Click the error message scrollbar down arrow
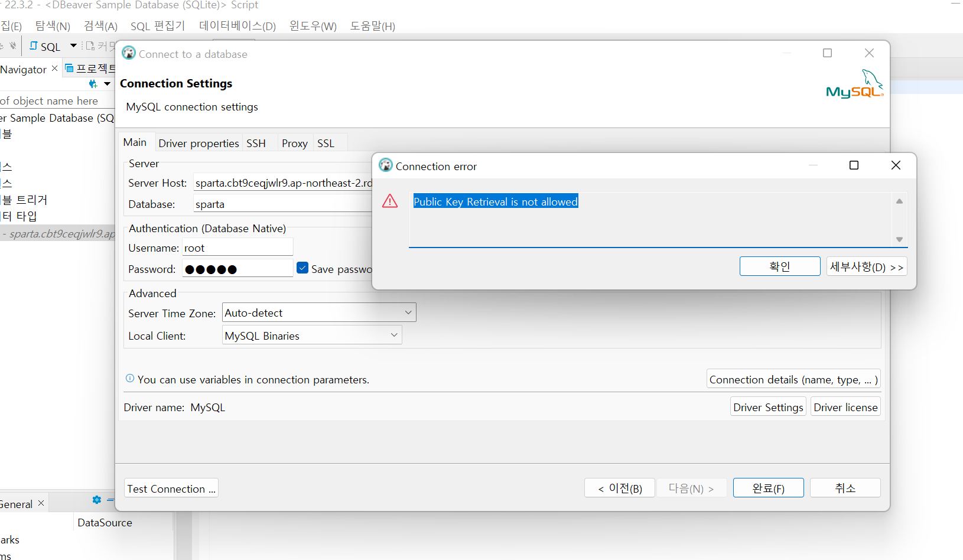The width and height of the screenshot is (963, 560). coord(899,239)
